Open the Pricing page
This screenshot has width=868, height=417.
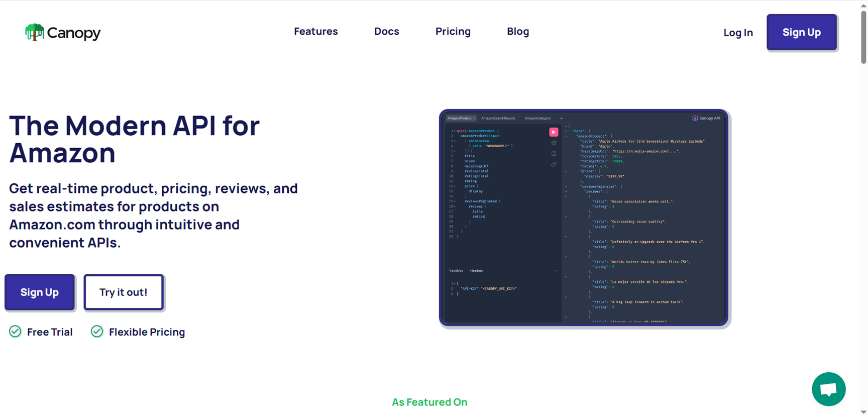point(453,31)
